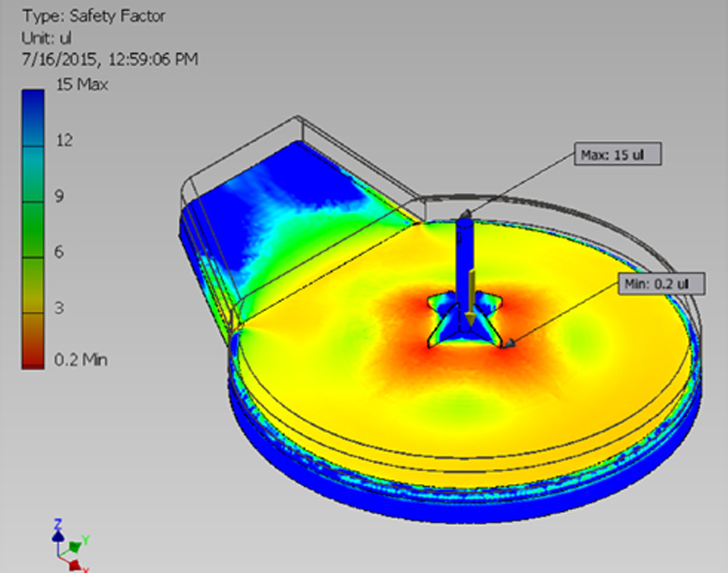Click the "0.2 Min" legend value
Screen dimensions: 728x573
click(81, 359)
